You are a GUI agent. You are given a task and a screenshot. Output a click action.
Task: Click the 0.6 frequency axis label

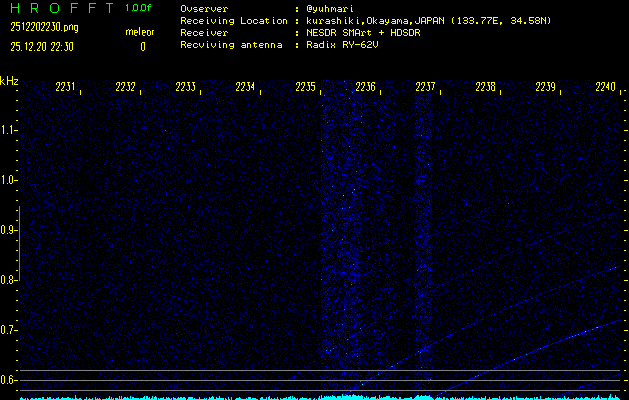(9, 380)
